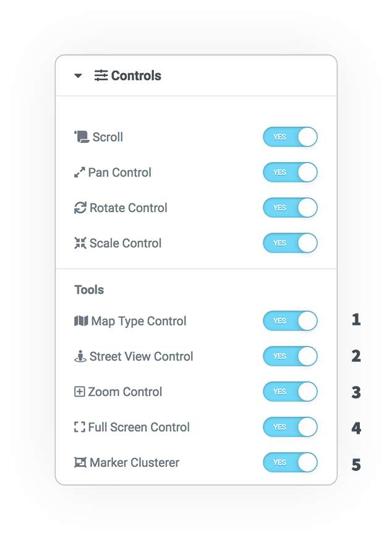The height and width of the screenshot is (540, 392).
Task: Click the Map Type Control map icon
Action: click(x=81, y=320)
